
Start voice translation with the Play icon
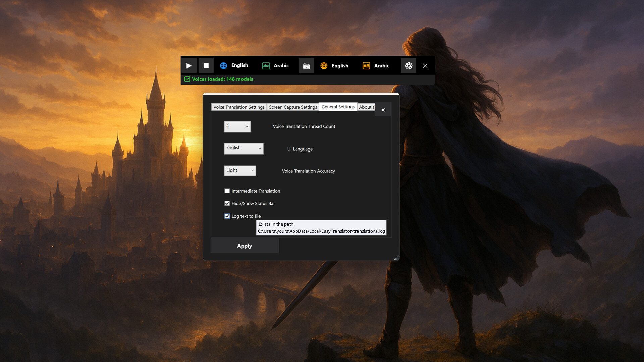coord(189,65)
